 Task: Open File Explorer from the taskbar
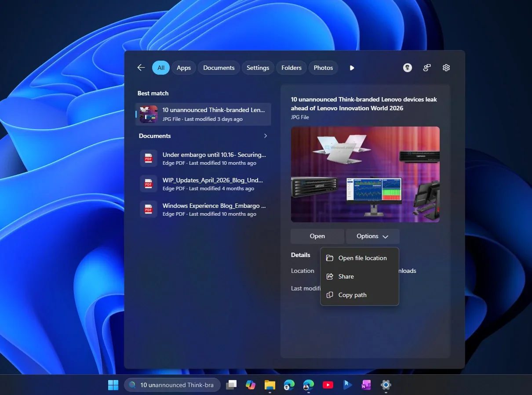tap(270, 385)
